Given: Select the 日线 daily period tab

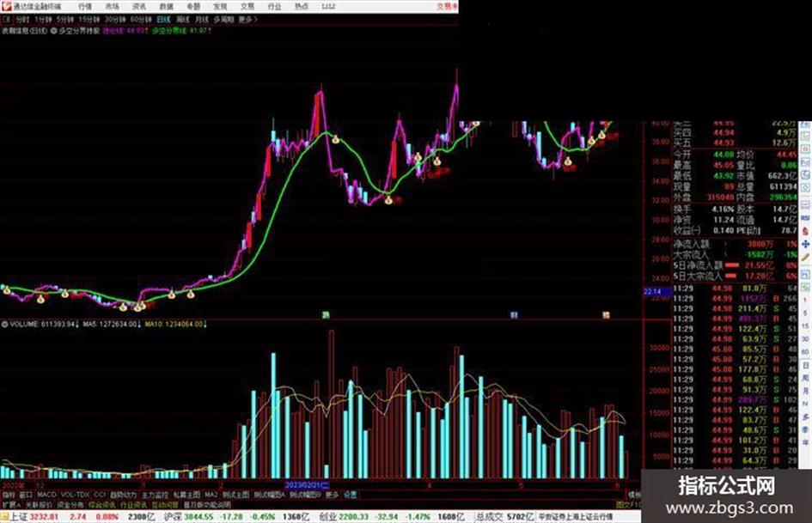Looking at the screenshot, I should (x=163, y=19).
